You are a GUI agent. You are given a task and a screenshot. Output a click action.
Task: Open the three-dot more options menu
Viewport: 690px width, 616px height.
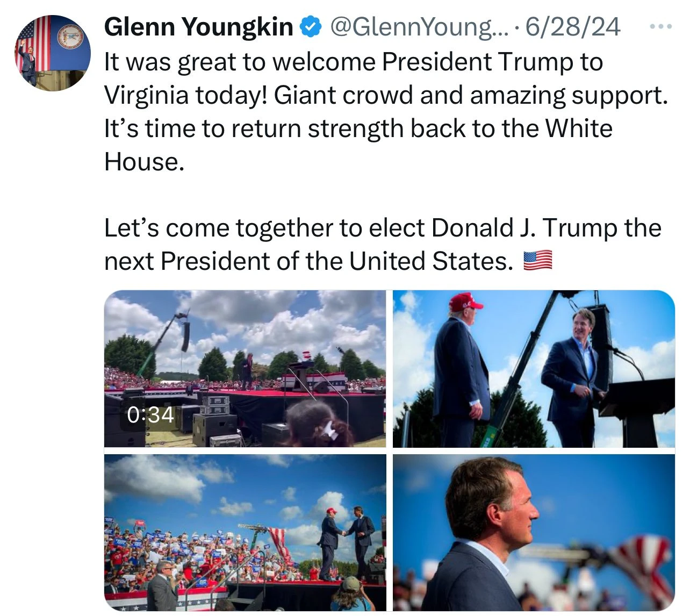point(660,26)
